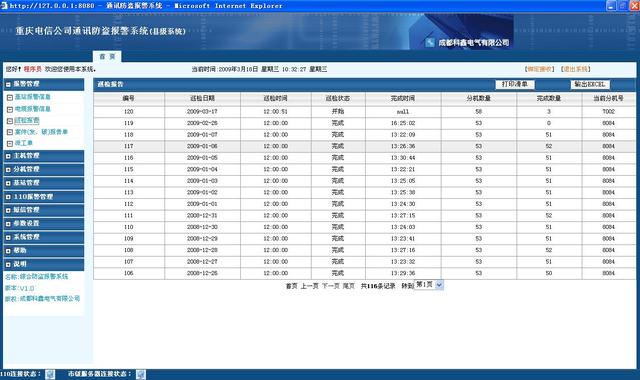Select row number 120 cell
This screenshot has height=380, width=640.
(129, 111)
